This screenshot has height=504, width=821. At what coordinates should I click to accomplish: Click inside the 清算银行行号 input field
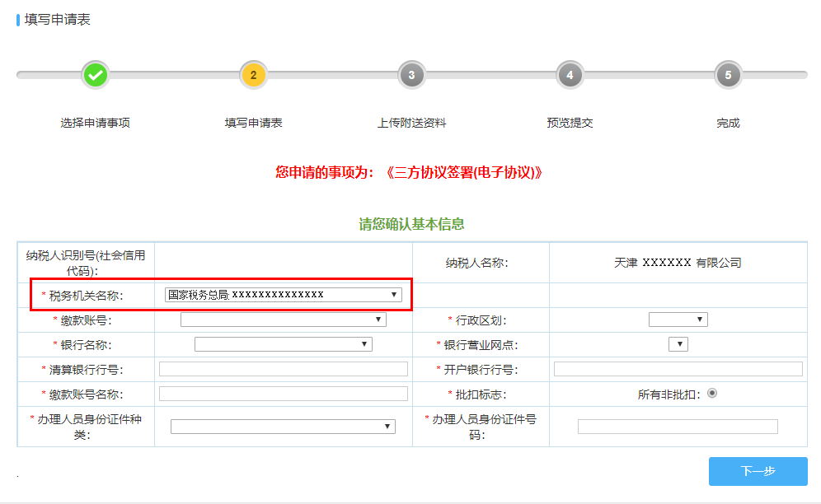(x=284, y=369)
